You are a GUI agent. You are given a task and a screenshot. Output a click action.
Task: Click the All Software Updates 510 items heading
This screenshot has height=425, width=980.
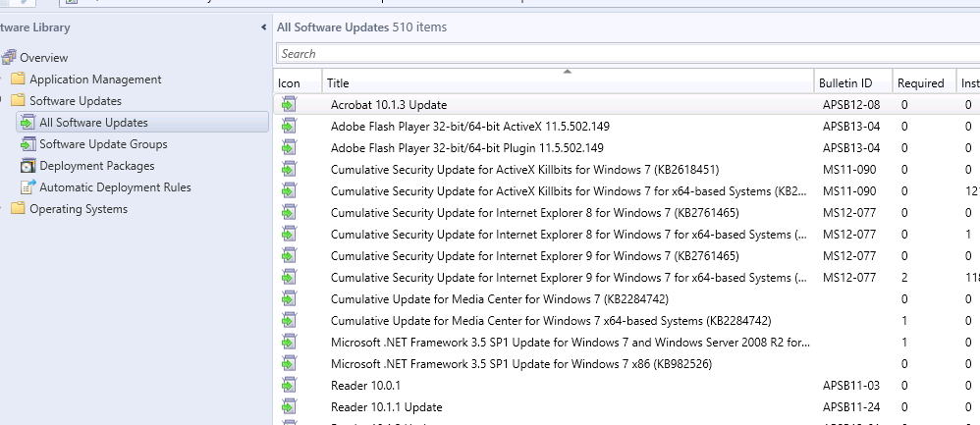coord(362,27)
